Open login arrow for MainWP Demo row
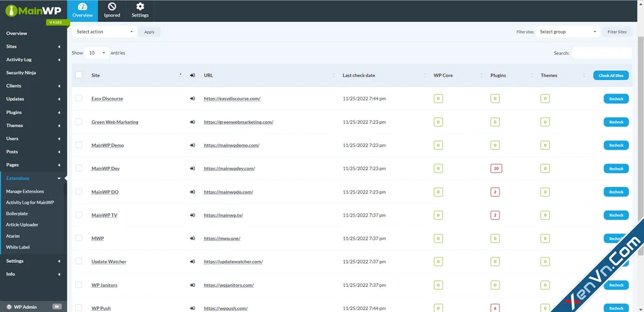 (x=192, y=145)
